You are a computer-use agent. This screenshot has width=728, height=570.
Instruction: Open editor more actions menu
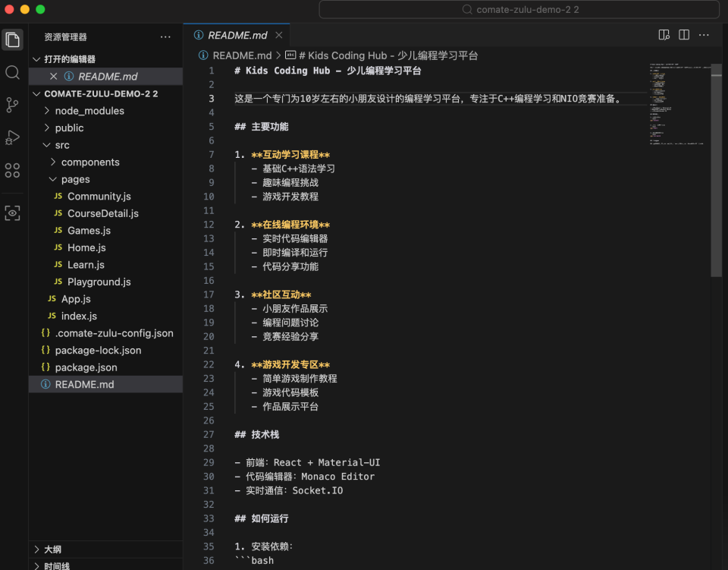click(704, 36)
